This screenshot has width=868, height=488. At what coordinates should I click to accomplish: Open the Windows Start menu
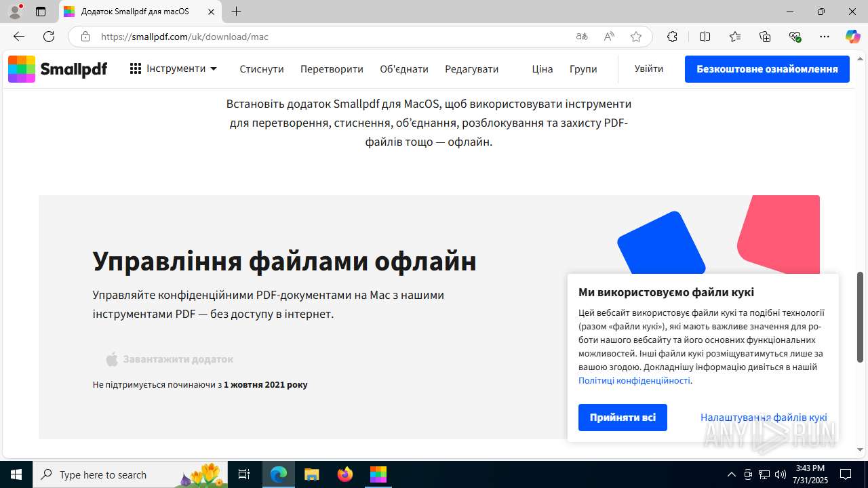click(16, 474)
